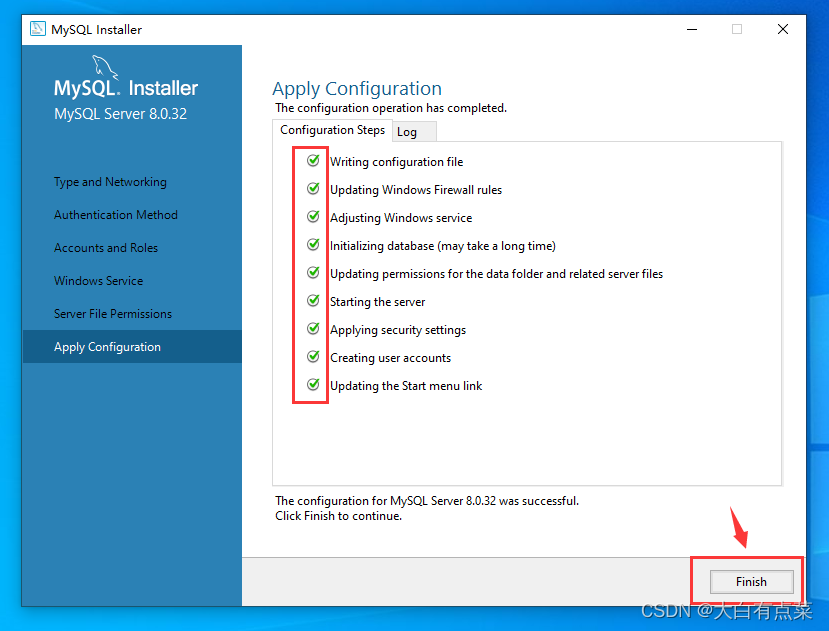Viewport: 829px width, 631px height.
Task: Click check icon for Updating Windows Firewall rules
Action: point(313,189)
